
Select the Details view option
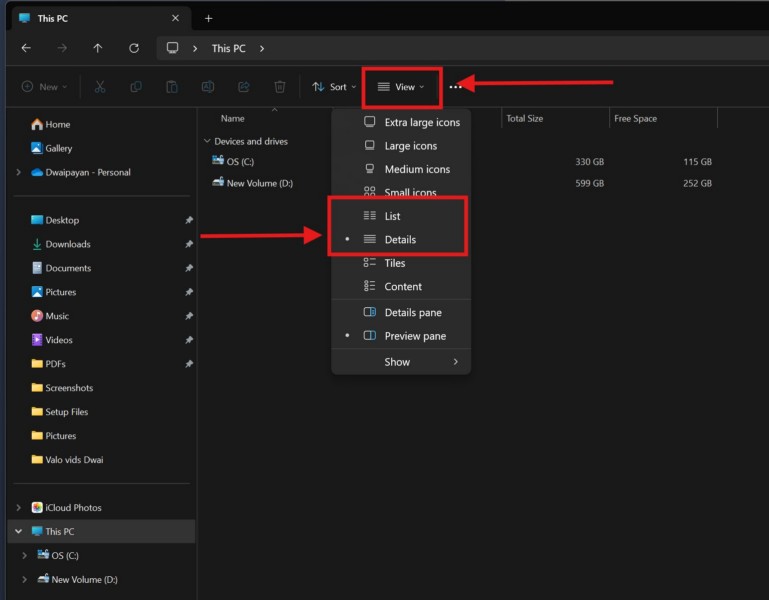coord(400,240)
